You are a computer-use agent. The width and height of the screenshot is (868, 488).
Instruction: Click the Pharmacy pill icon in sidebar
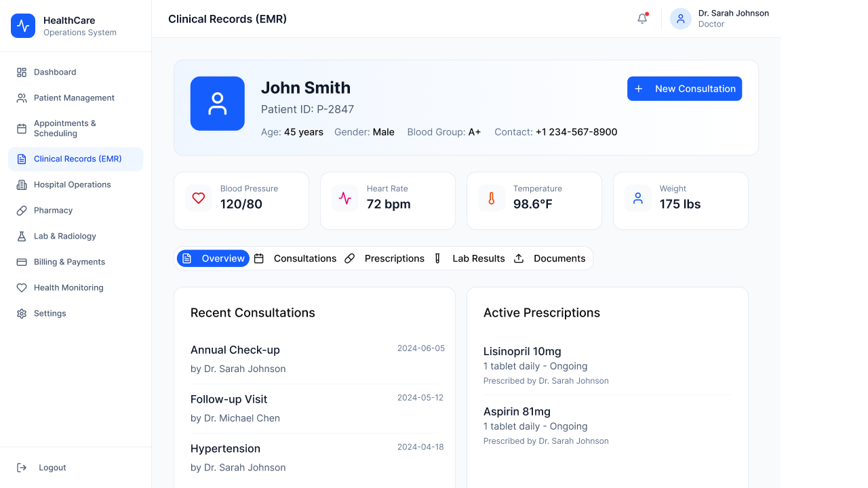click(x=22, y=211)
